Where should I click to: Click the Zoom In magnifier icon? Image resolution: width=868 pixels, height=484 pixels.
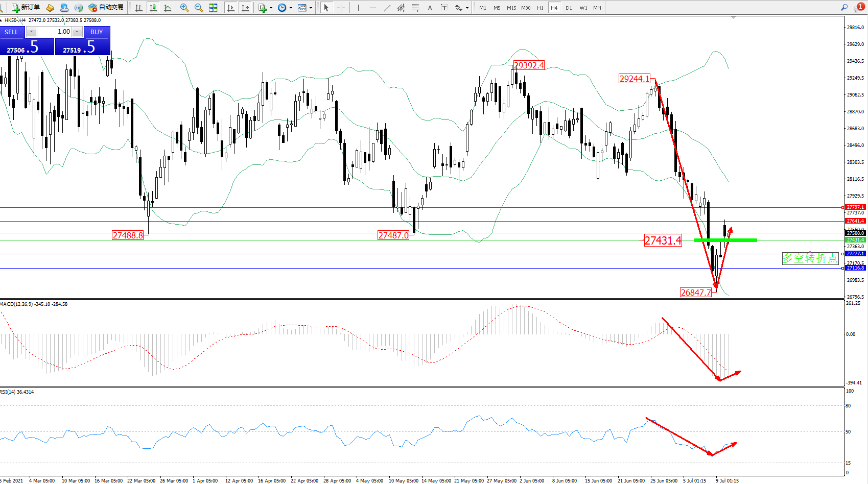184,8
